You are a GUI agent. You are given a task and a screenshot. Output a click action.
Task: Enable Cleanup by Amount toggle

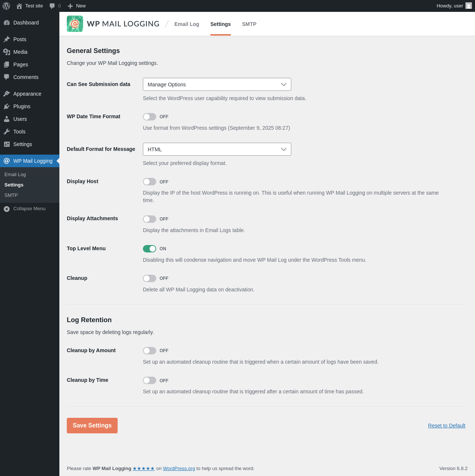point(150,351)
